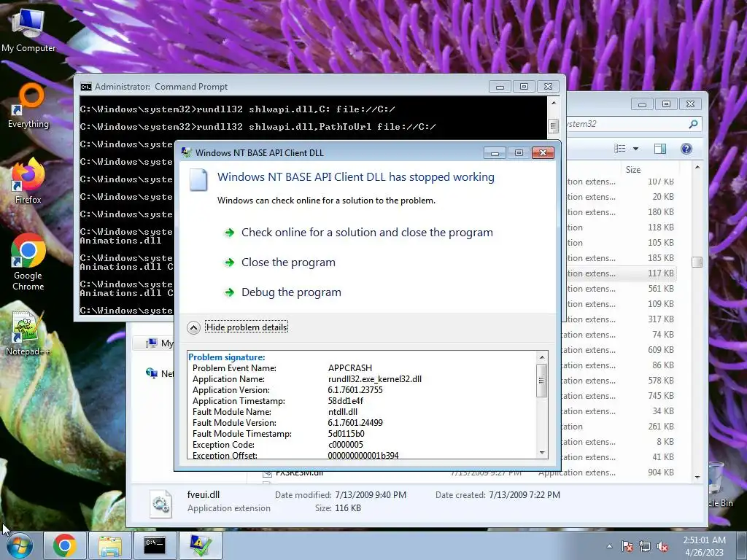Open Notepad++ desktop shortcut
Viewport: 747px width, 560px height.
[28, 332]
